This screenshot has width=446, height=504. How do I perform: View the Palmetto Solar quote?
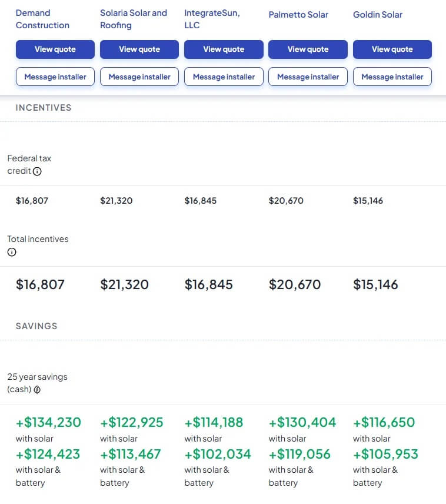point(308,49)
